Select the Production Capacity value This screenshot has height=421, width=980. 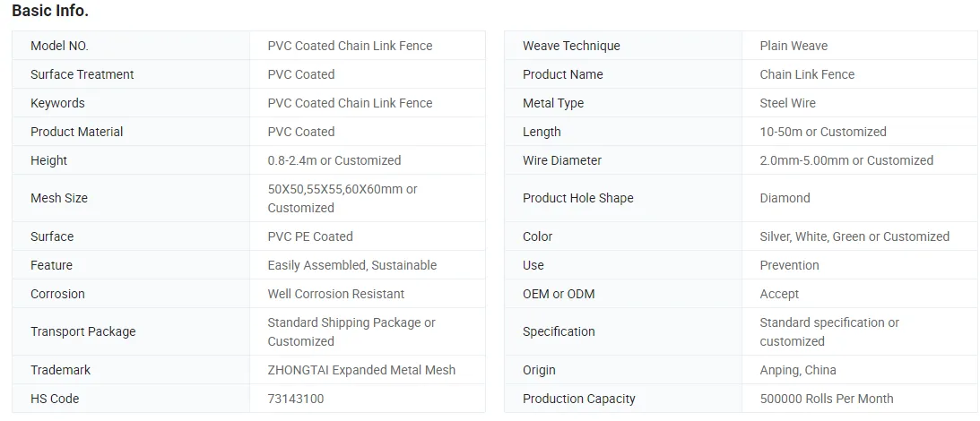(x=827, y=399)
